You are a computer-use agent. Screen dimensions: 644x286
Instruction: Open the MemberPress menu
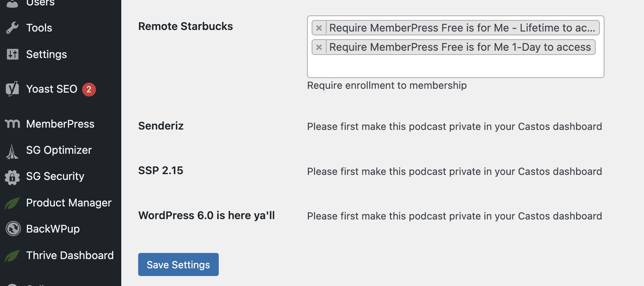coord(61,124)
